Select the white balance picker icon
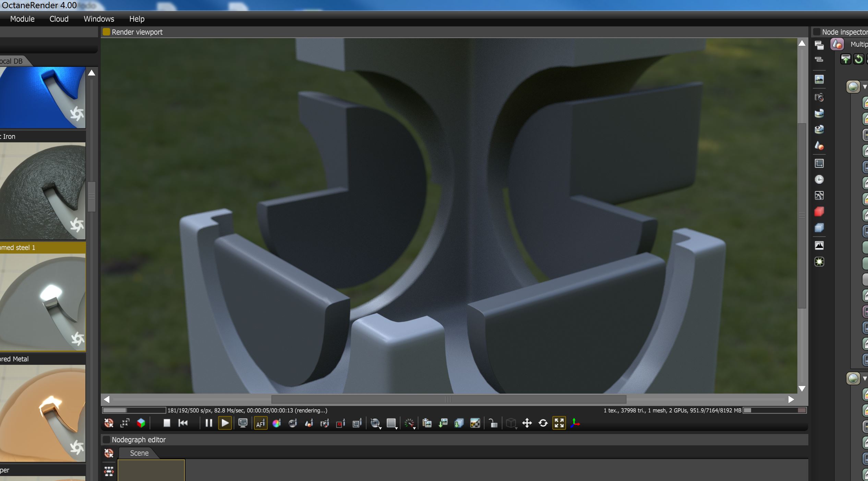The image size is (868, 481). click(277, 423)
